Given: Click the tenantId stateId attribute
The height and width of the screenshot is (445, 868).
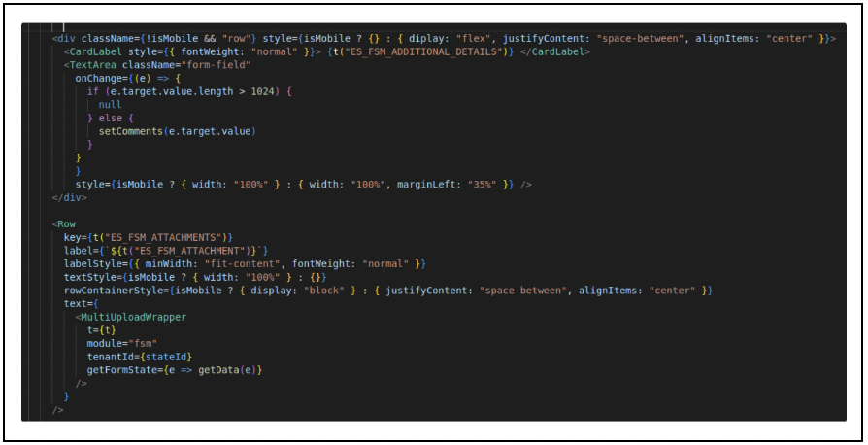Looking at the screenshot, I should click(140, 357).
